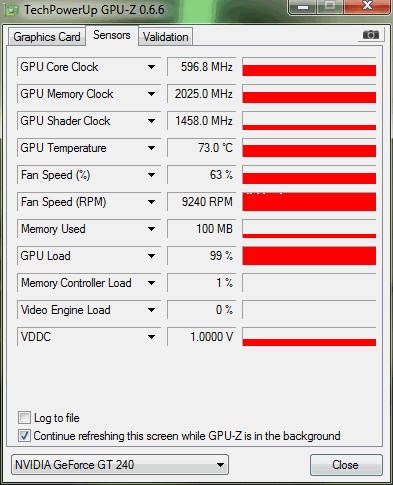Click the GPU Temperature history graph

coord(309,148)
